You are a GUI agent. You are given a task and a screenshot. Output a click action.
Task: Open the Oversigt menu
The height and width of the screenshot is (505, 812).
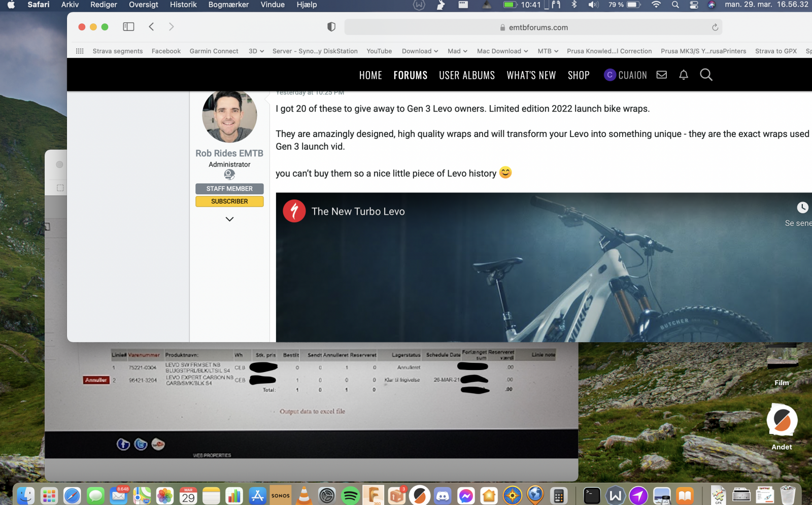[x=144, y=5]
